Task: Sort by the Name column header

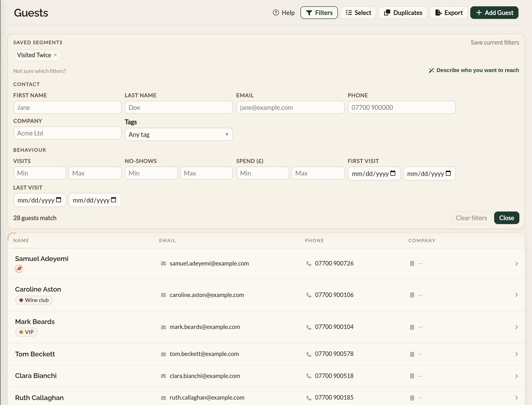Action: [21, 240]
